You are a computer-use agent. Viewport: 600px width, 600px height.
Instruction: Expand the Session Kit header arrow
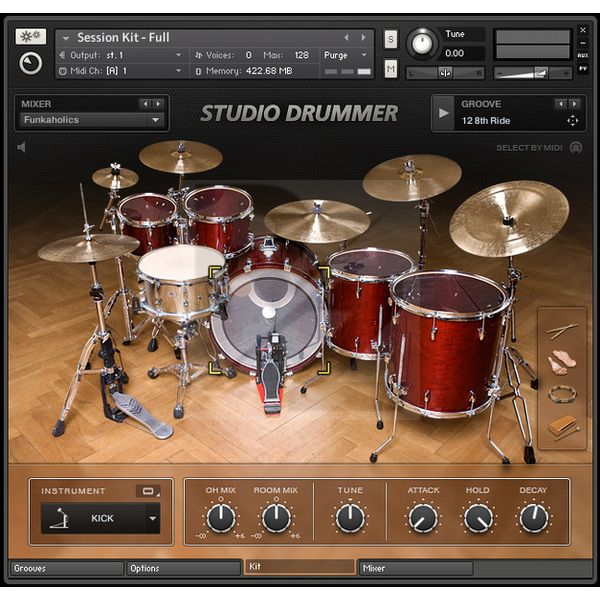[66, 38]
